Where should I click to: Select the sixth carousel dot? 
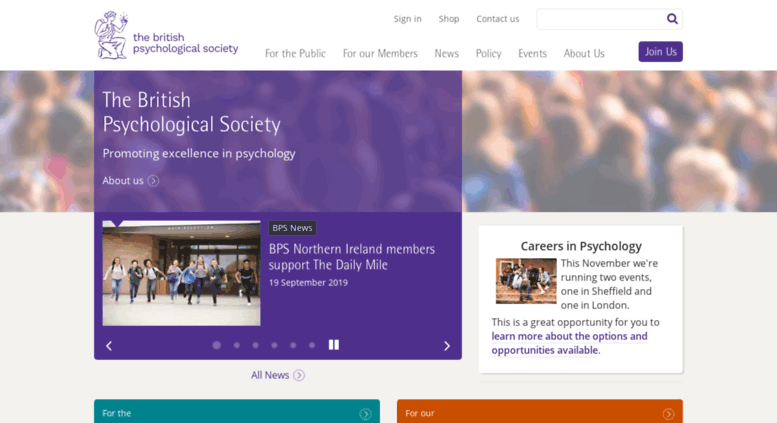tap(312, 345)
